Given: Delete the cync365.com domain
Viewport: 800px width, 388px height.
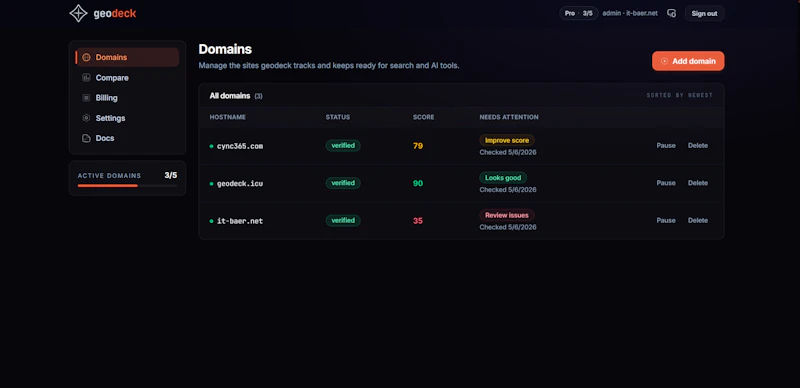Looking at the screenshot, I should tap(697, 146).
